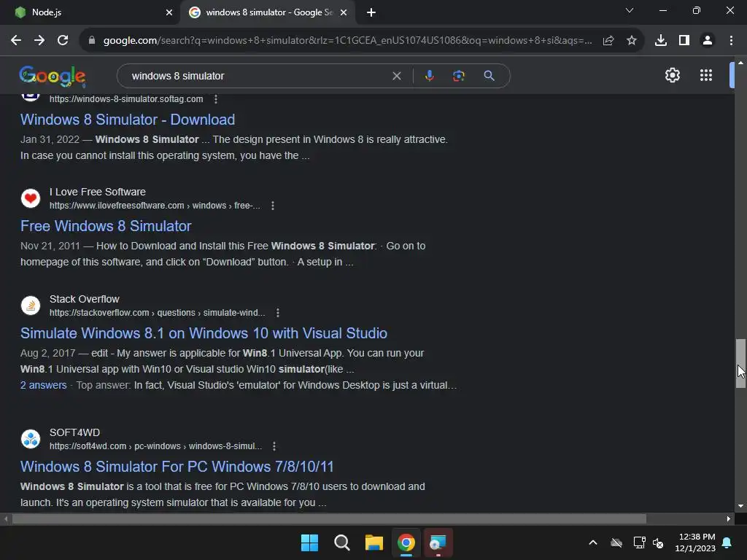Go back to the previous page
The image size is (747, 560).
coord(16,41)
